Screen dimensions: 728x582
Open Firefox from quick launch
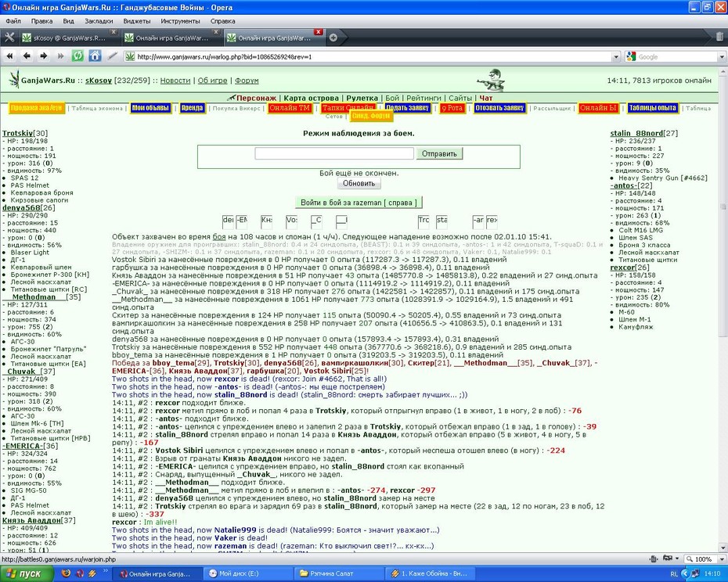(66, 573)
